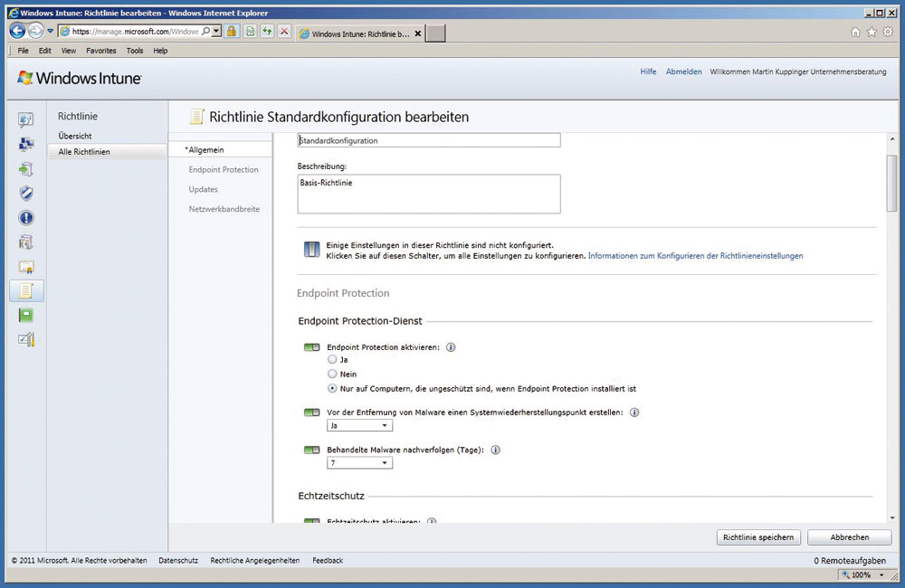Switch to the Updates section tab
Screen dimensions: 905x588
(x=203, y=189)
